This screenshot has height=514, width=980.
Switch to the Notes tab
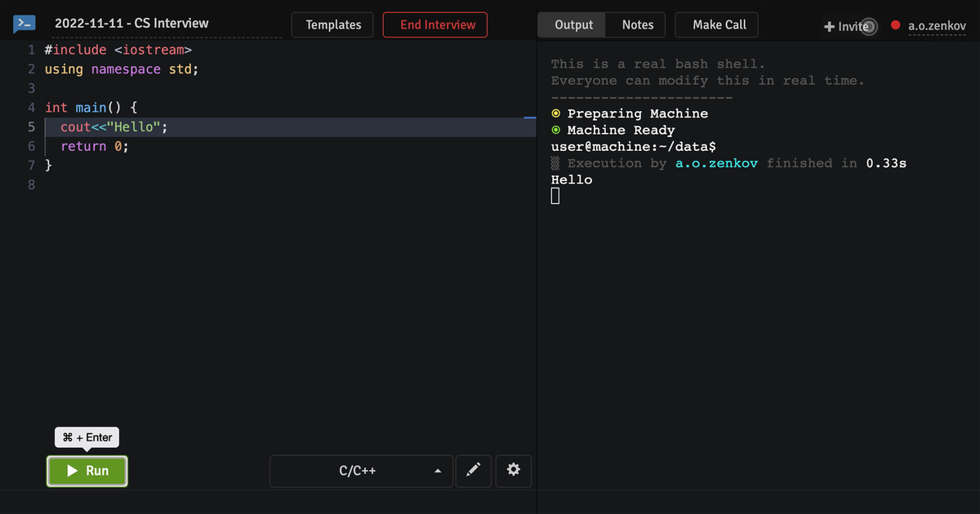pos(637,24)
